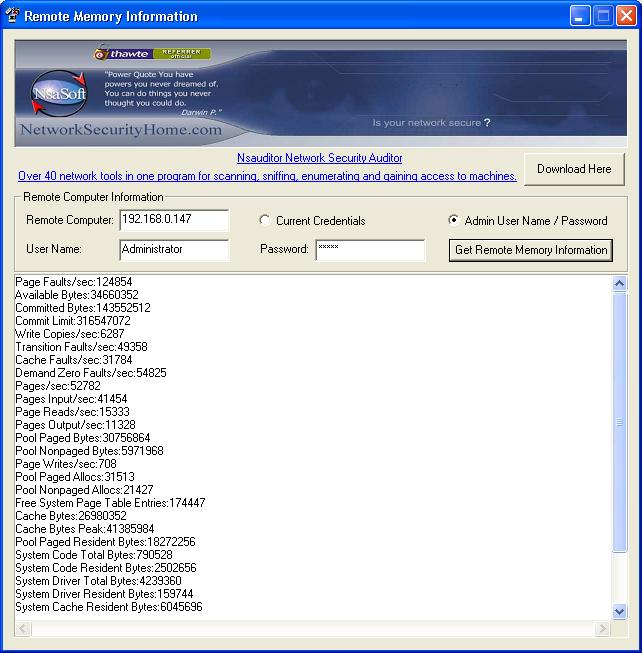Viewport: 642px width, 653px height.
Task: Click the NetworkSecurityHome.com banner text
Action: click(120, 130)
